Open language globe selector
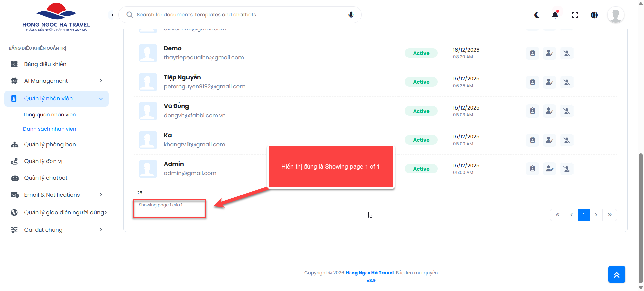The width and height of the screenshot is (644, 291). click(594, 15)
